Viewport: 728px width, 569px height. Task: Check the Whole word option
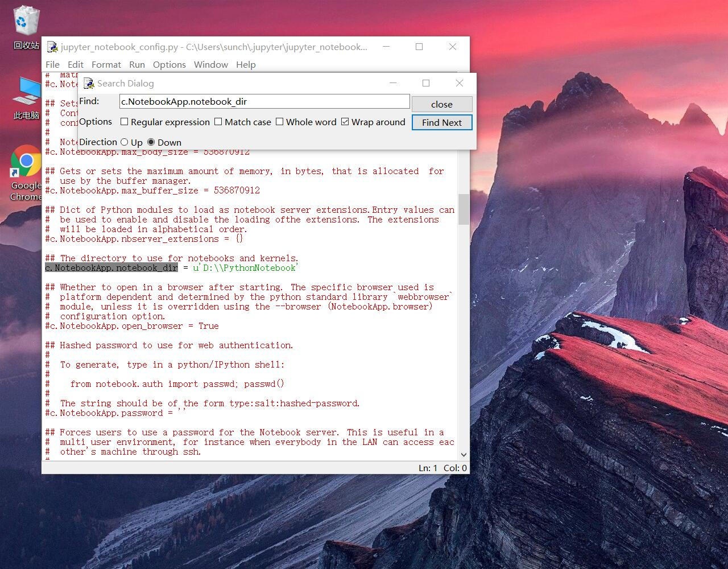point(279,122)
